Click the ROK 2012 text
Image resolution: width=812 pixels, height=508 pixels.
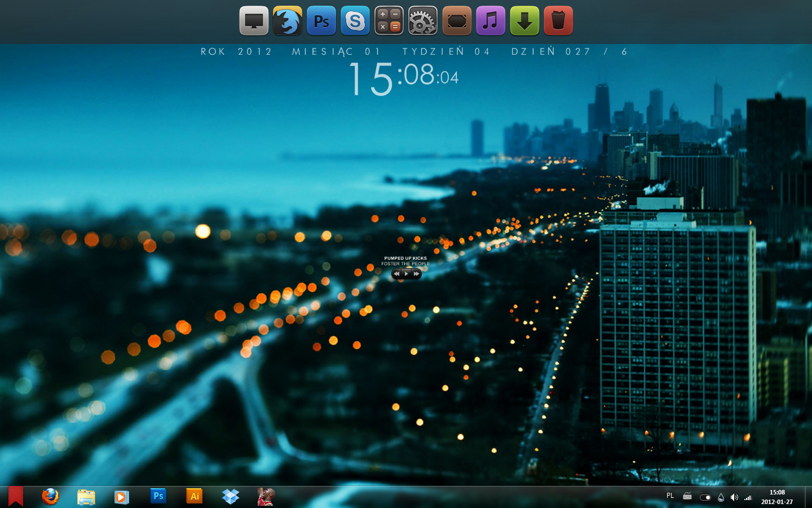[x=236, y=51]
